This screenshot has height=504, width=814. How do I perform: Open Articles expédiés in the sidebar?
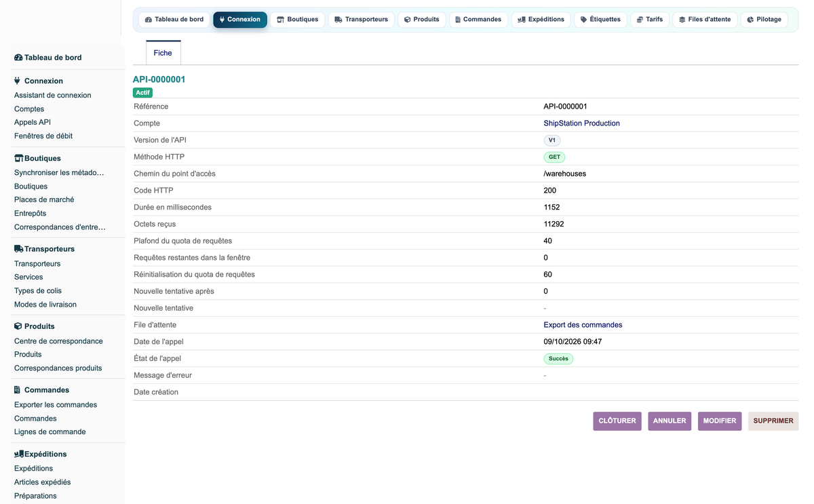tap(43, 482)
